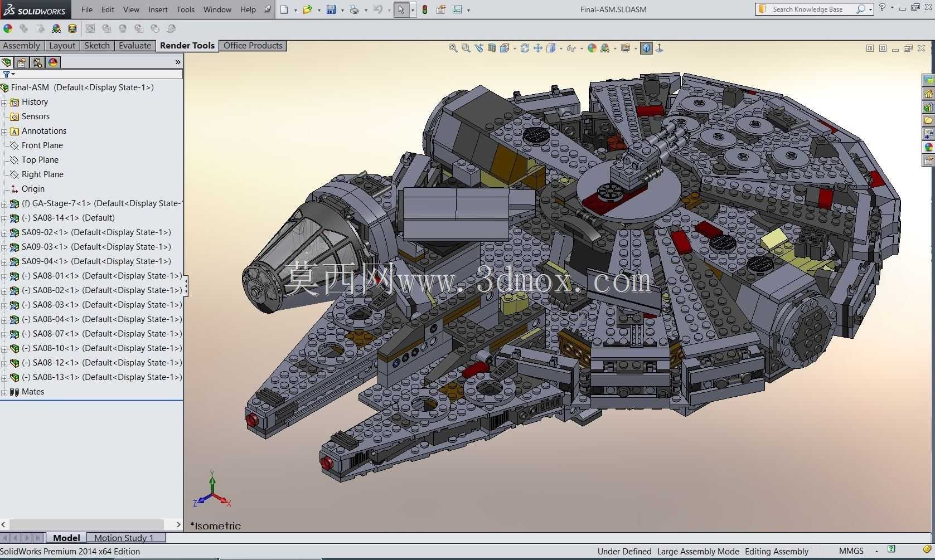Click the Edit Scene icon in Render Tools
Screen dimensions: 935x560
click(x=56, y=28)
